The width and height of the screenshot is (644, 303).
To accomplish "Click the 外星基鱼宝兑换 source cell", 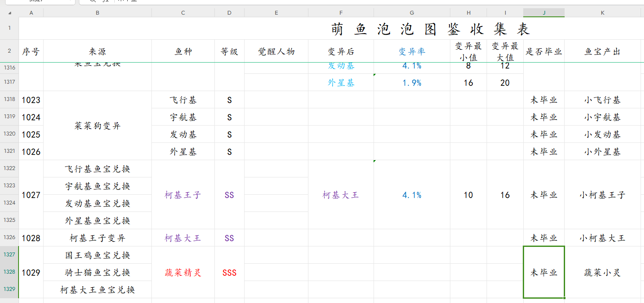I will [x=97, y=221].
